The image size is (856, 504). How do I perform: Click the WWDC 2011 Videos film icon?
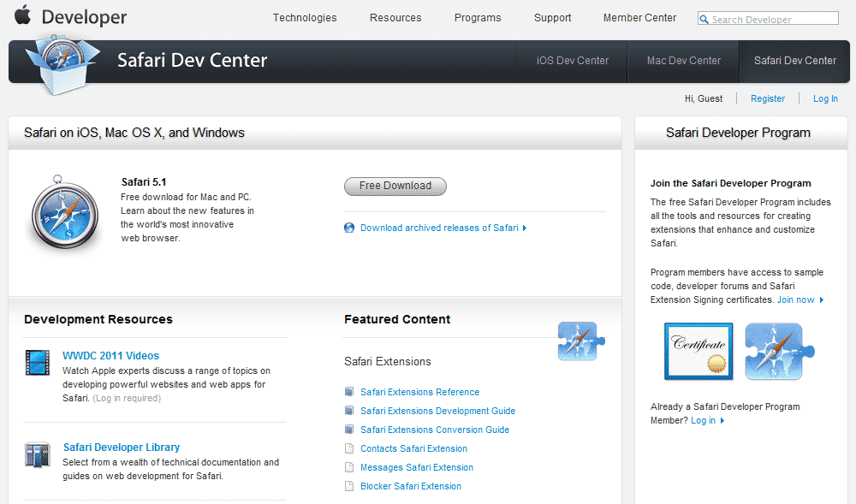click(x=38, y=363)
